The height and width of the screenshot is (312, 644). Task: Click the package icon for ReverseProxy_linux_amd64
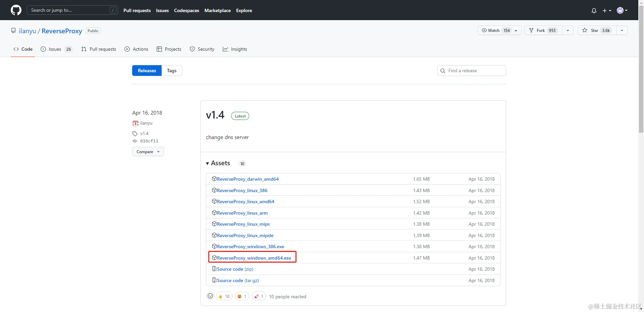[214, 201]
